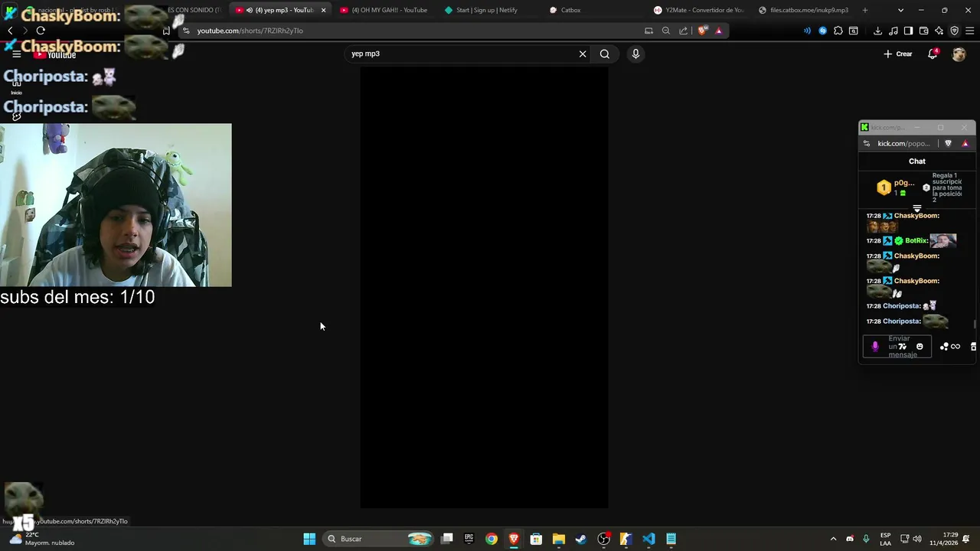The image size is (980, 551).
Task: Click the share page icon in the address bar
Action: [683, 31]
